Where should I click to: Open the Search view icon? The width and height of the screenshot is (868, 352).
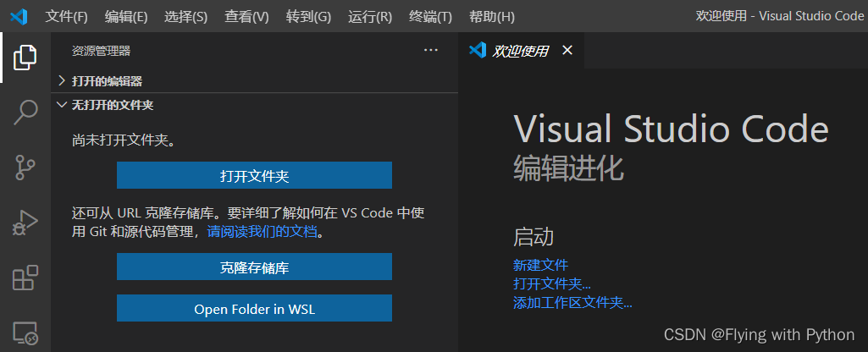[x=25, y=113]
